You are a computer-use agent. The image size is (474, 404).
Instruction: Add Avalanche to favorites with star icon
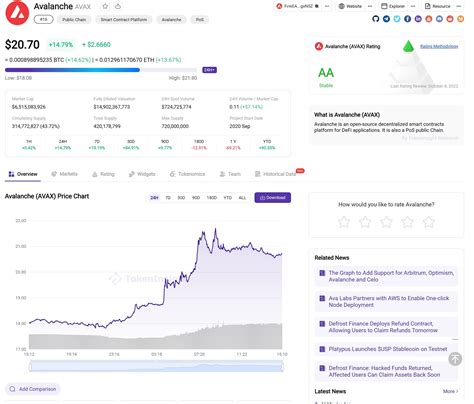[x=105, y=6]
